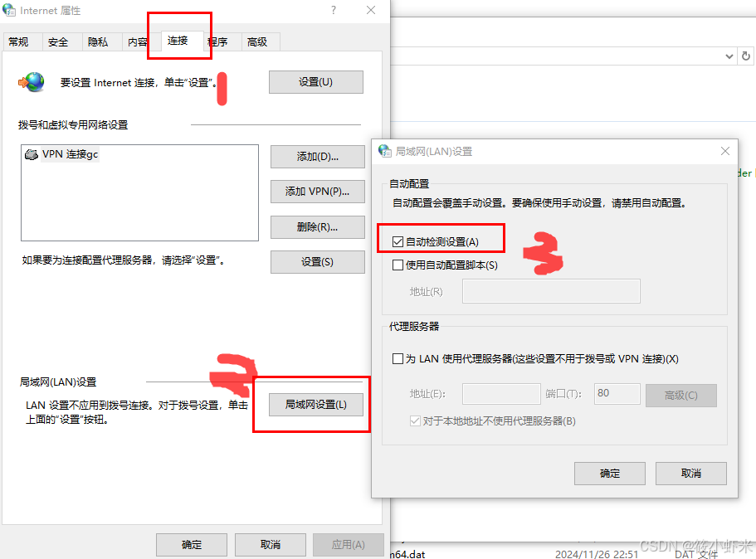
Task: Click the 添加(D)... button
Action: pyautogui.click(x=317, y=157)
